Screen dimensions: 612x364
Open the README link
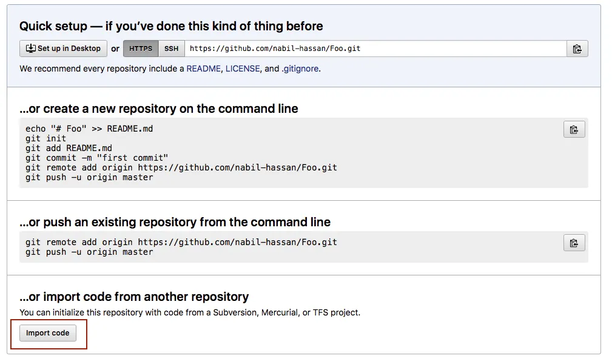click(203, 69)
